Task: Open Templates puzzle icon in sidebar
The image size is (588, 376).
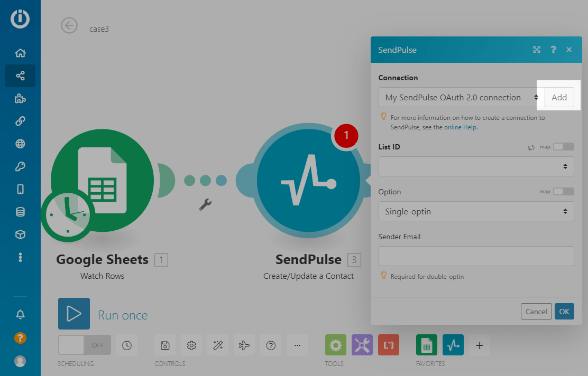Action: (20, 98)
